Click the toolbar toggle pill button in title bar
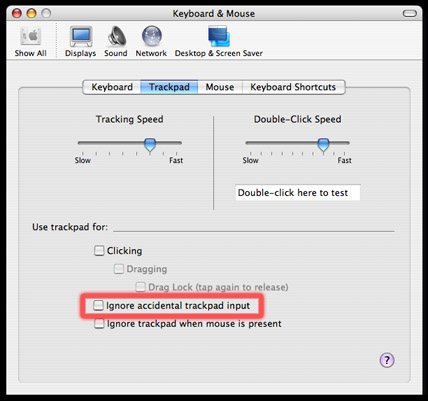The image size is (428, 401). coord(410,13)
